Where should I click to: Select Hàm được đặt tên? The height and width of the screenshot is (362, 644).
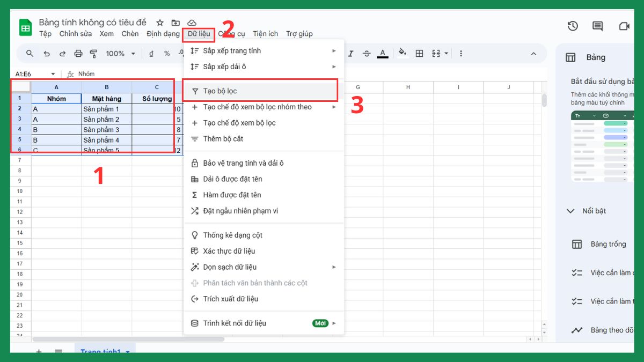(264, 195)
